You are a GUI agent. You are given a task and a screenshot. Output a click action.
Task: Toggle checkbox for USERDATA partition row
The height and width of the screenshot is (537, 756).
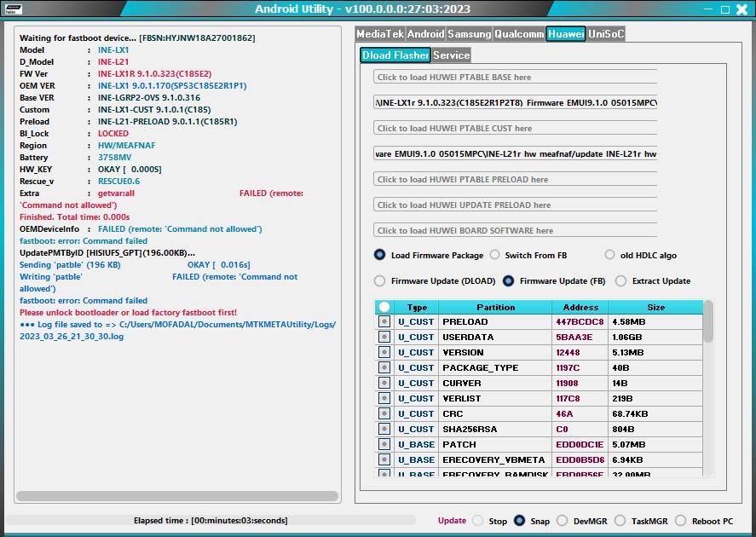(x=384, y=337)
